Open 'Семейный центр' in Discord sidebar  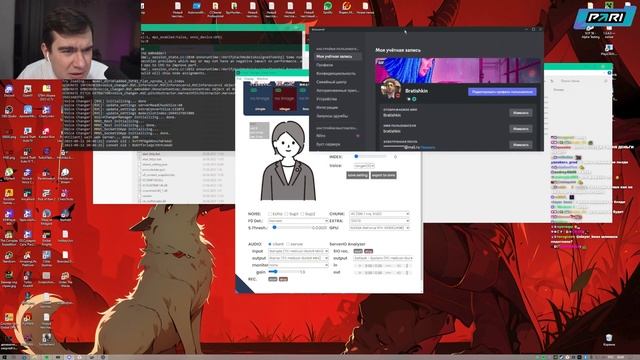[331, 82]
